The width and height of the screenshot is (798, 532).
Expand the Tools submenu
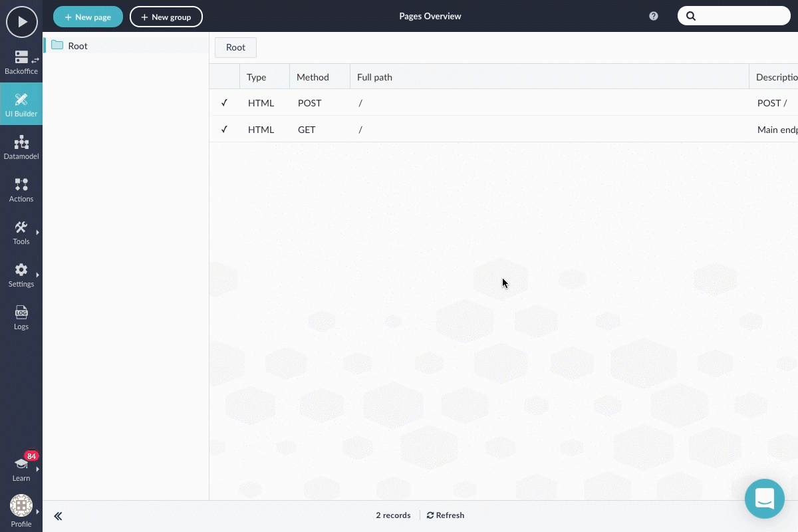21,232
